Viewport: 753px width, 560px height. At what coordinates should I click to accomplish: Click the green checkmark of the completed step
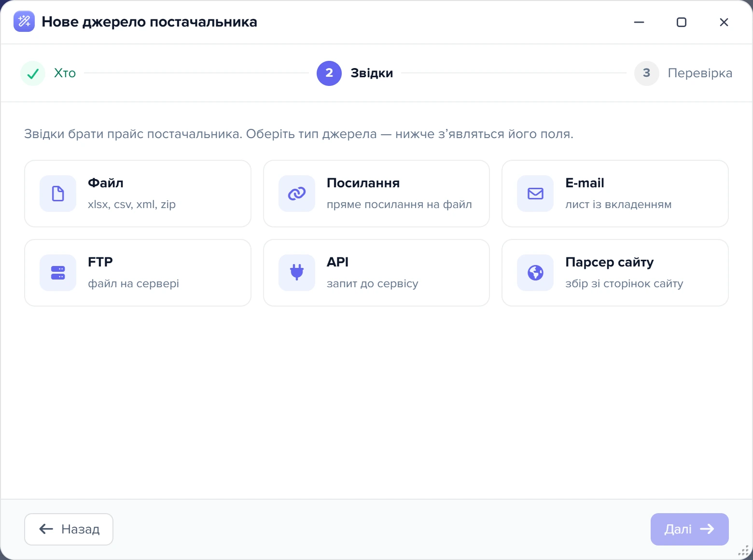(x=33, y=73)
